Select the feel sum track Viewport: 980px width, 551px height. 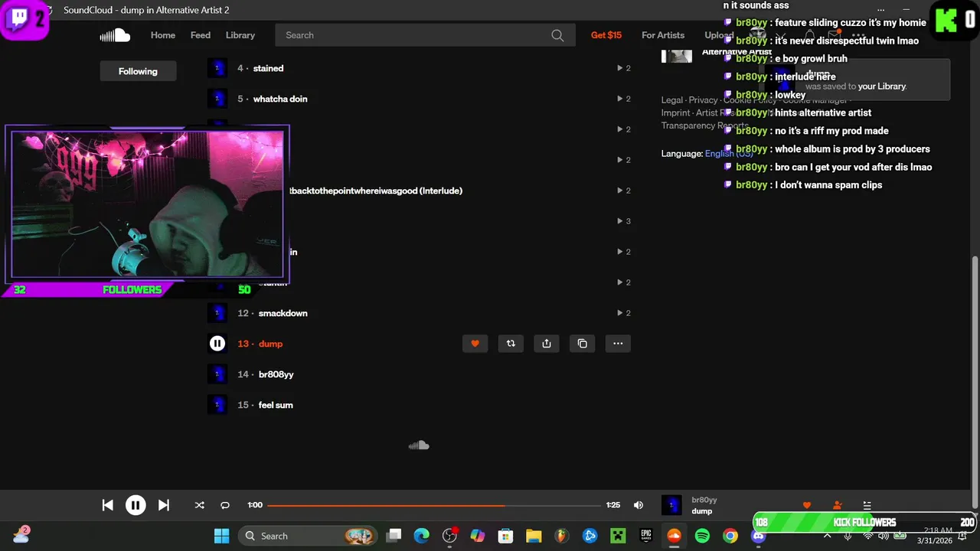276,405
